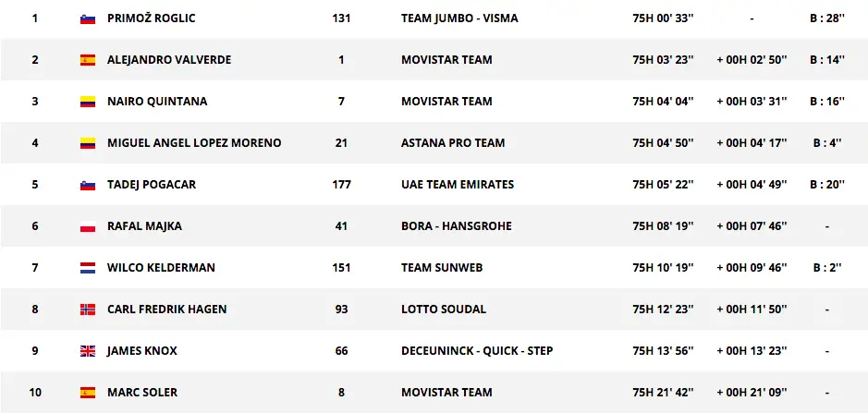Open rider Primož Roglic's name link
This screenshot has height=413, width=868.
pos(152,18)
